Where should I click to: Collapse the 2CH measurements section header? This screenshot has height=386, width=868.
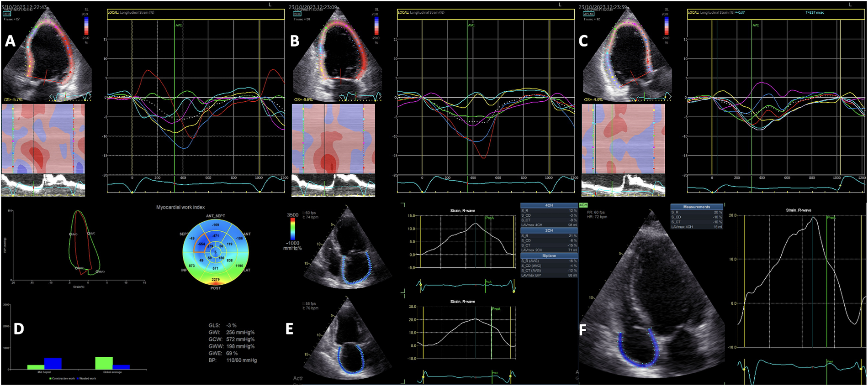point(549,230)
